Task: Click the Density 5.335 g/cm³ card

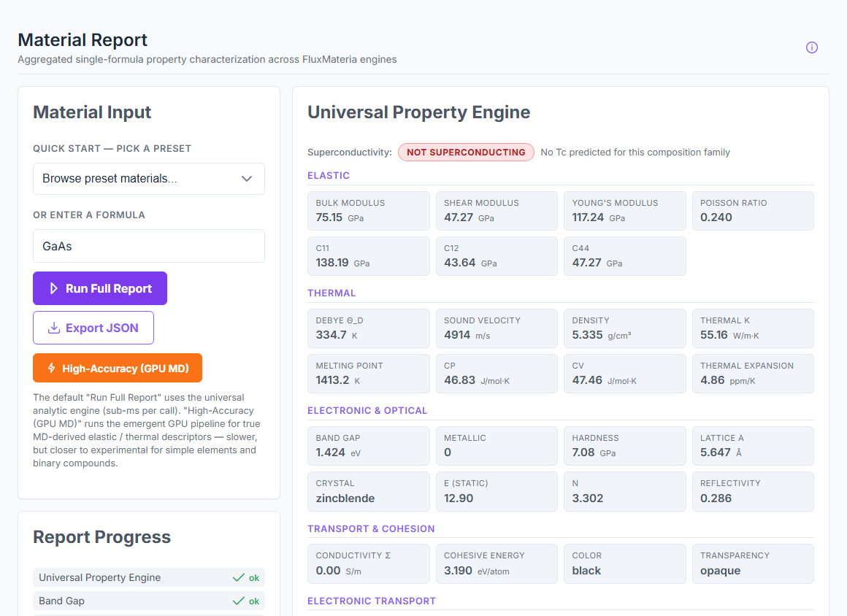Action: pos(624,328)
